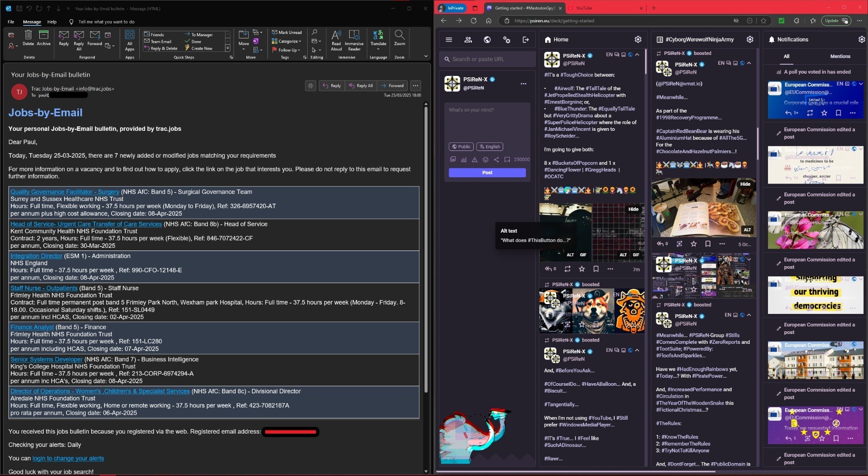This screenshot has height=476, width=868.
Task: Open more actions ellipsis in email header
Action: (x=415, y=86)
